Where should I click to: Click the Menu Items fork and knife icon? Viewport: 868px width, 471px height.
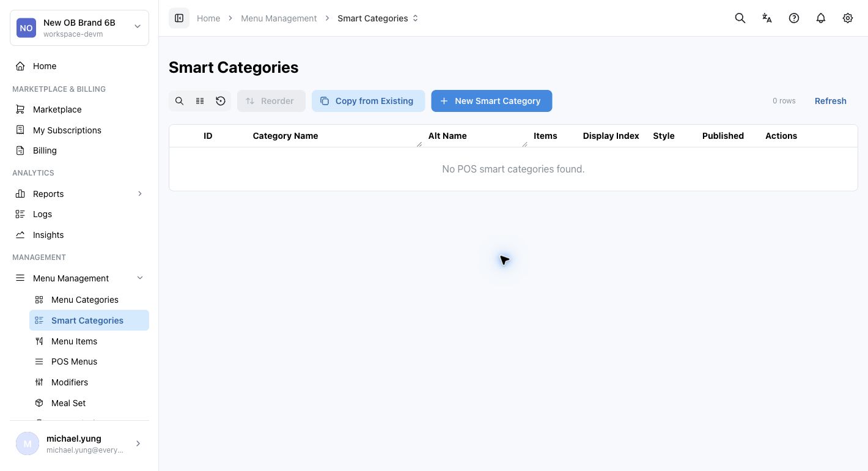point(39,341)
